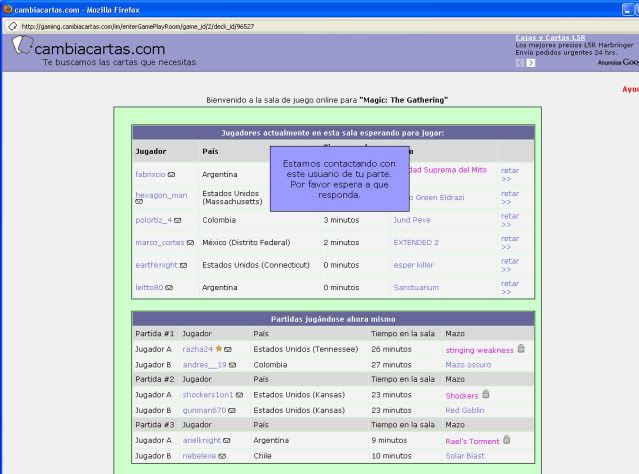The height and width of the screenshot is (474, 639).
Task: Open andres__19 player profile
Action: (205, 365)
